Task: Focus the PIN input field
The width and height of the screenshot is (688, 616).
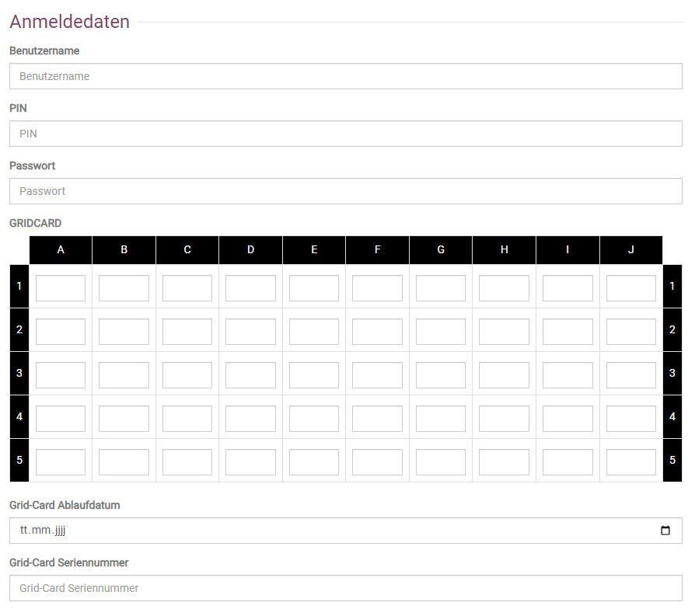Action: (345, 134)
